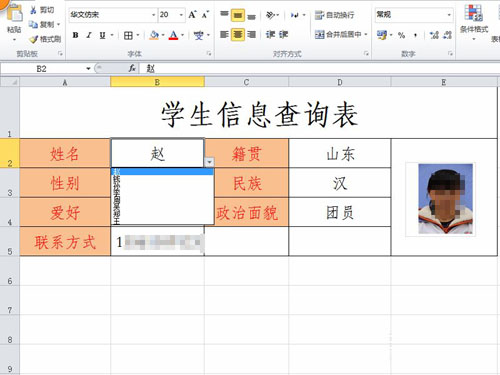Open the font size dropdown showing 20
Screen dimensions: 500x375
(x=181, y=15)
